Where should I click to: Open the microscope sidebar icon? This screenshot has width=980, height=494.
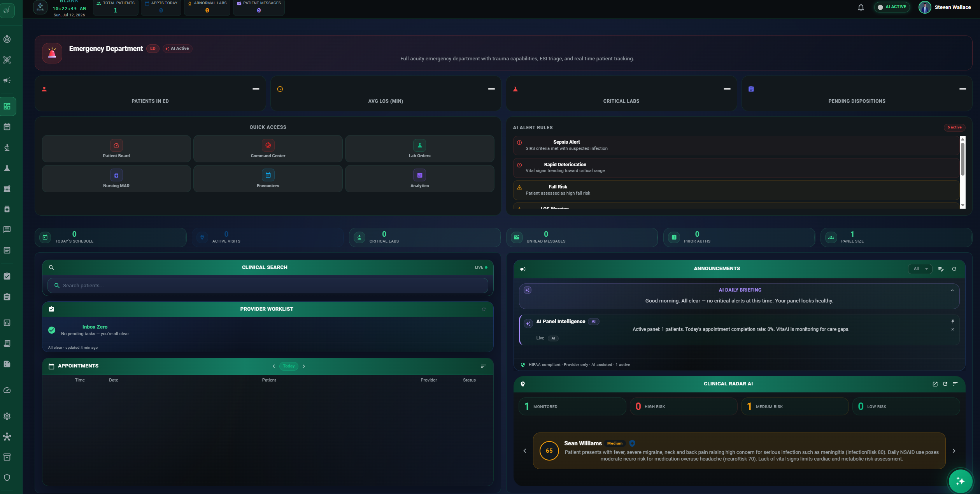point(7,147)
